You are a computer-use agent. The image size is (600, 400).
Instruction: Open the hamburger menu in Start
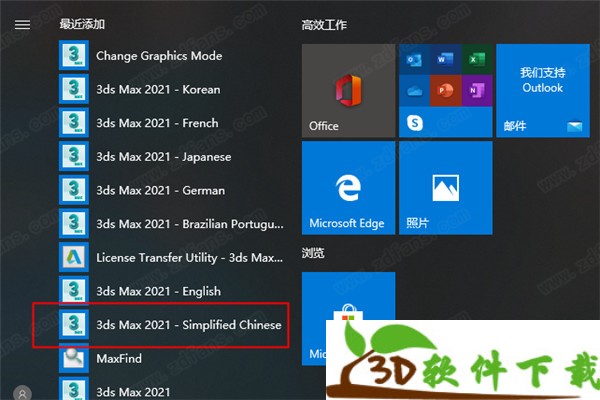(x=22, y=25)
